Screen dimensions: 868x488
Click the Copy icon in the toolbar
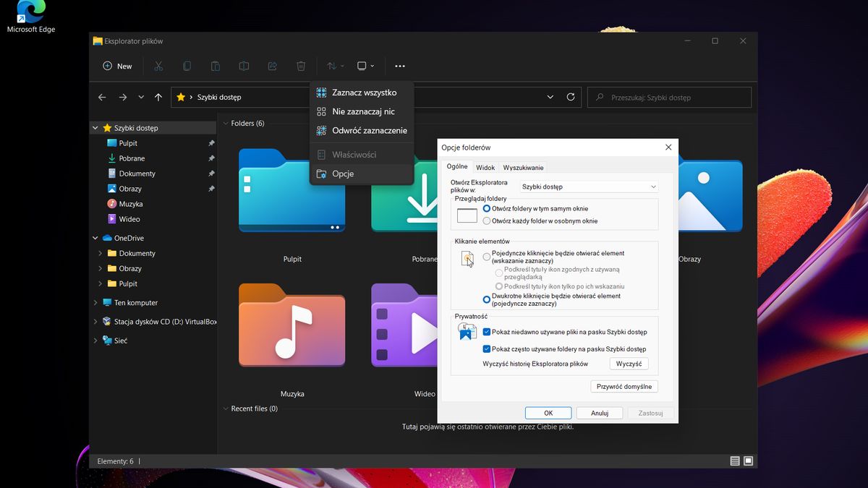[x=187, y=66]
